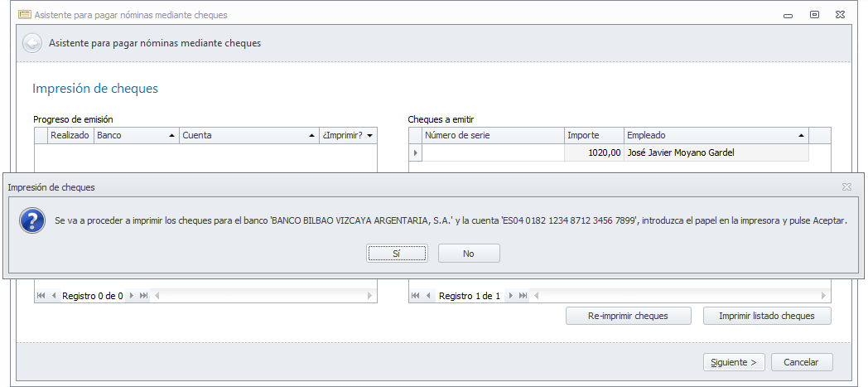Select the 1020,00 amount cell

(x=594, y=152)
